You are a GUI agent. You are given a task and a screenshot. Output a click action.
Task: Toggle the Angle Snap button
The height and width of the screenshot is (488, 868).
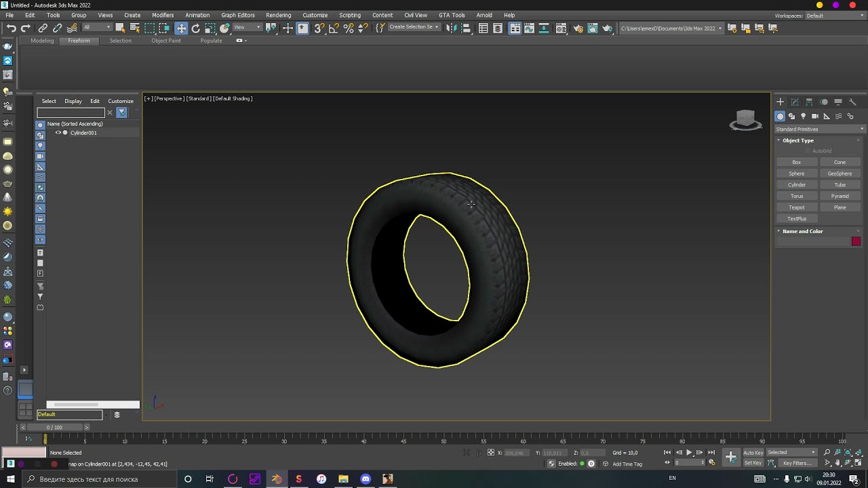point(334,28)
